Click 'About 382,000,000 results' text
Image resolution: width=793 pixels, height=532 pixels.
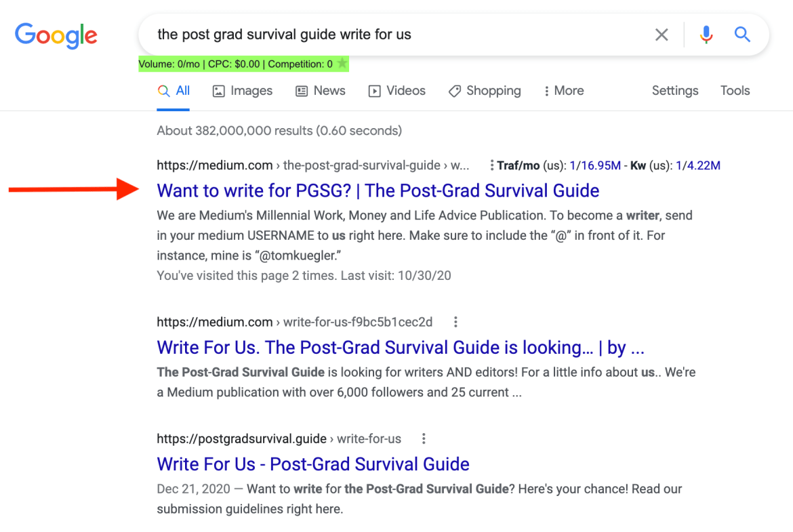point(279,131)
